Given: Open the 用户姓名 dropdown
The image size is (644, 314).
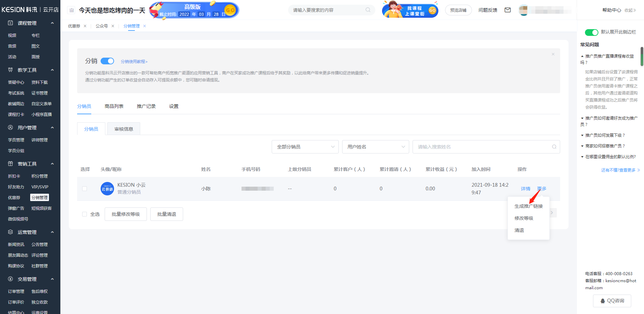Looking at the screenshot, I should point(376,147).
